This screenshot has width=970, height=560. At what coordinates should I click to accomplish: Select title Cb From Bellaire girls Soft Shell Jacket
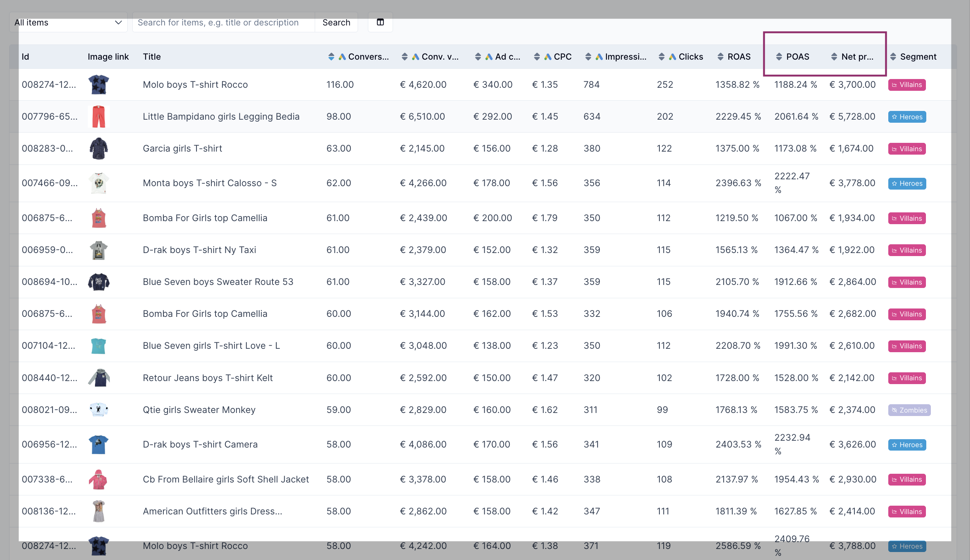point(226,479)
